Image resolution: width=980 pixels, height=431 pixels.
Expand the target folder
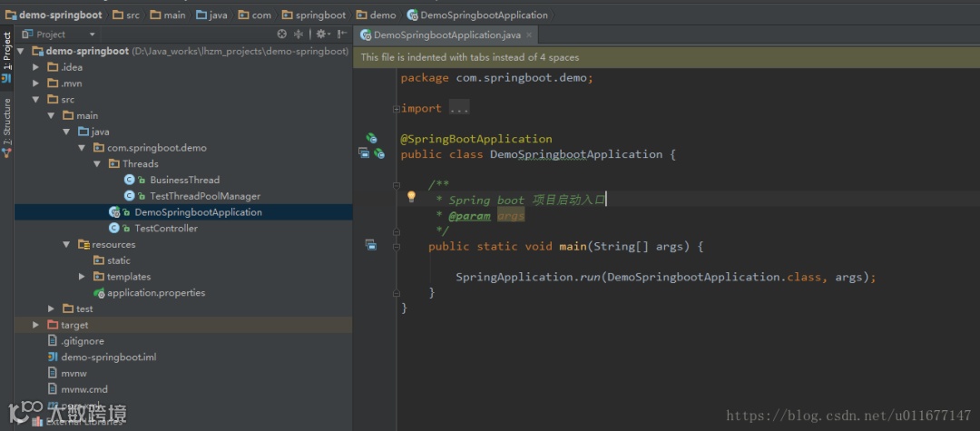click(x=36, y=325)
